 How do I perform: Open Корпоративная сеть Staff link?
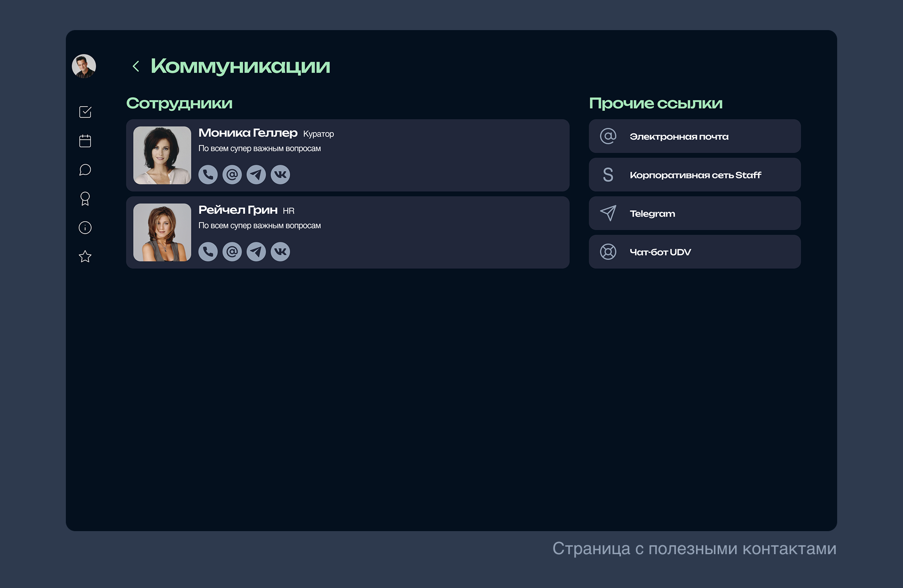coord(695,175)
